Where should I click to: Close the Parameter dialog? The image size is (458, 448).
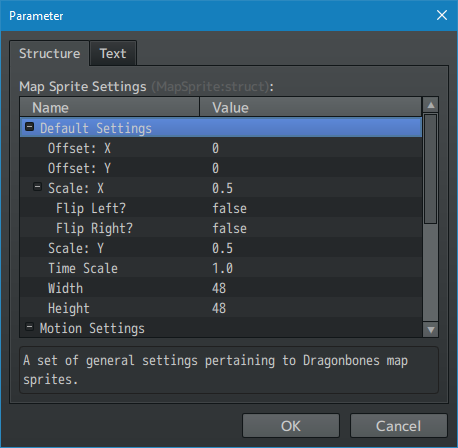tap(442, 15)
